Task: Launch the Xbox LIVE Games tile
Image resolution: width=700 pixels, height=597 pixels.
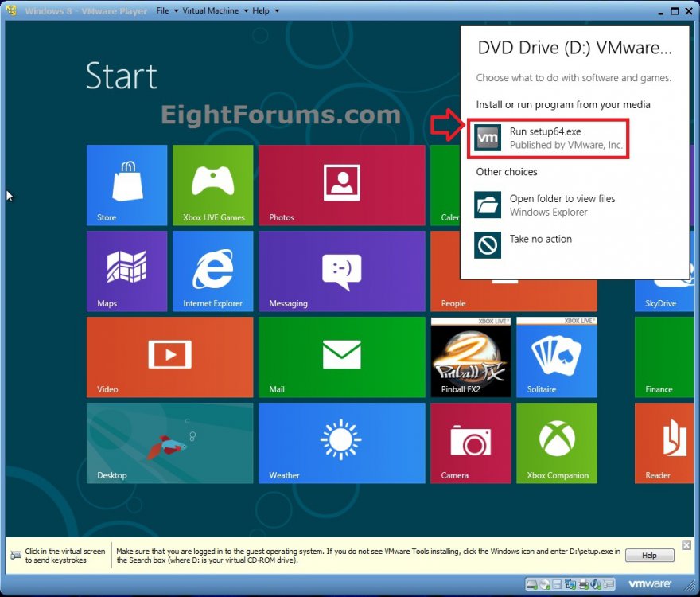Action: click(213, 185)
